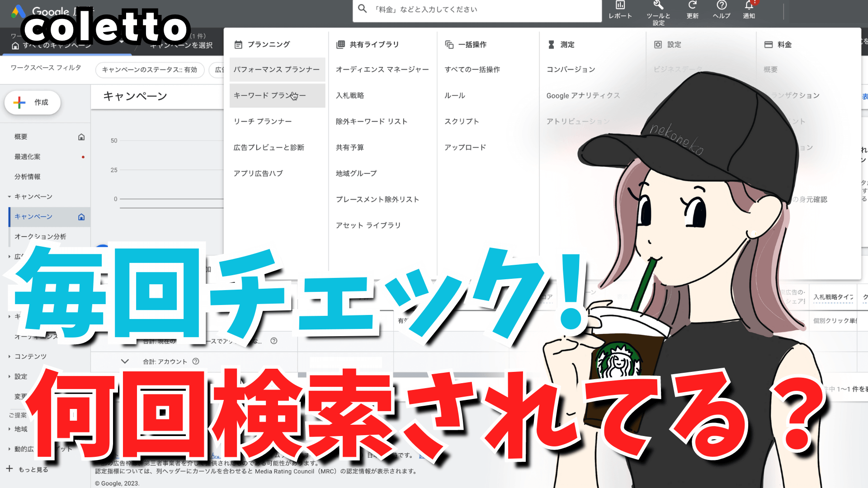Viewport: 868px width, 488px height.
Task: Select パフォーマンス プランナー
Action: (x=277, y=70)
